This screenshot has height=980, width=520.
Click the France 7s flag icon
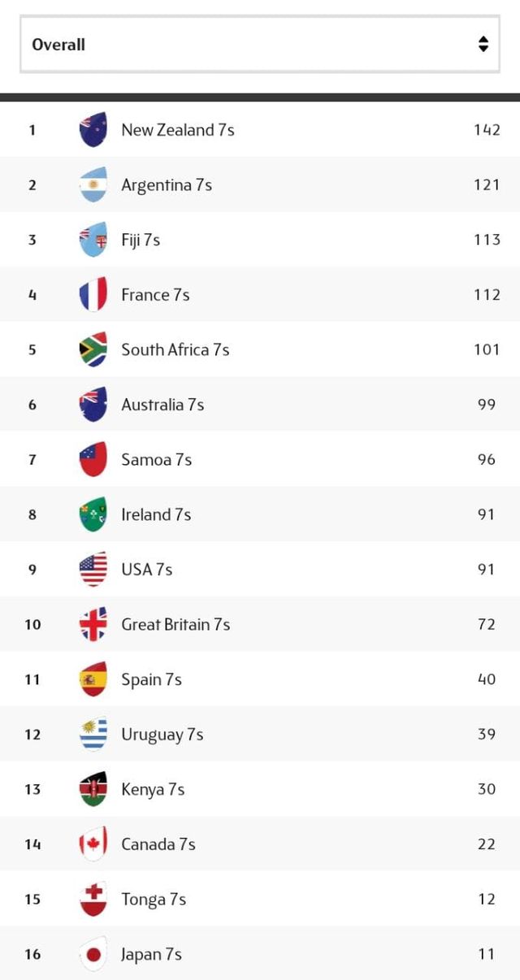[x=93, y=295]
